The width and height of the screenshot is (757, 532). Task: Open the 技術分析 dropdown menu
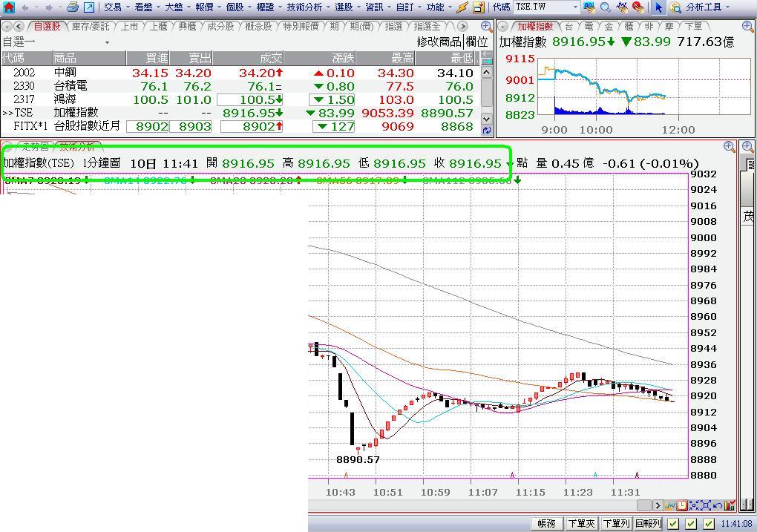click(307, 7)
